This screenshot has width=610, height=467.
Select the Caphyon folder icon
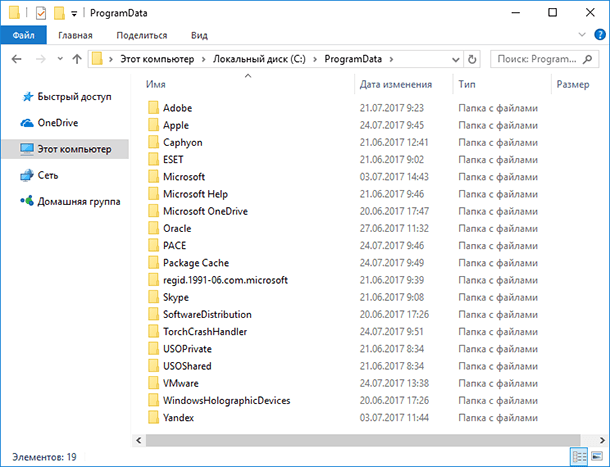pyautogui.click(x=154, y=142)
